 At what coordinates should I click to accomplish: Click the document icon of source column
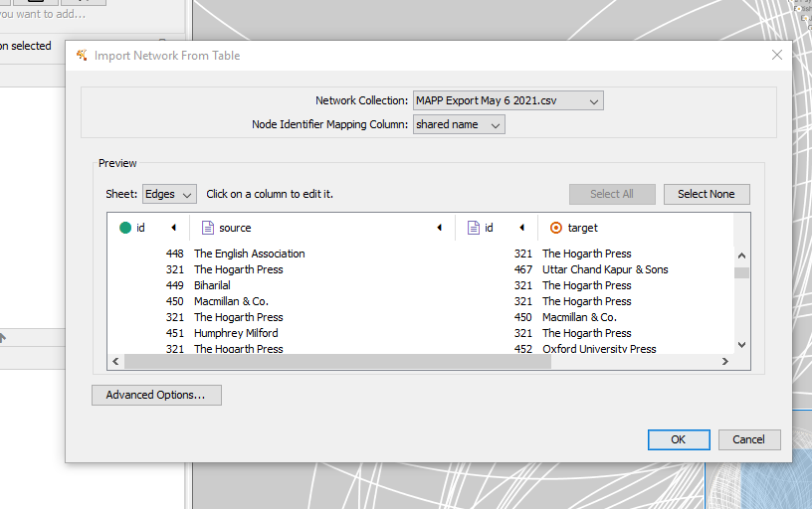tap(208, 228)
